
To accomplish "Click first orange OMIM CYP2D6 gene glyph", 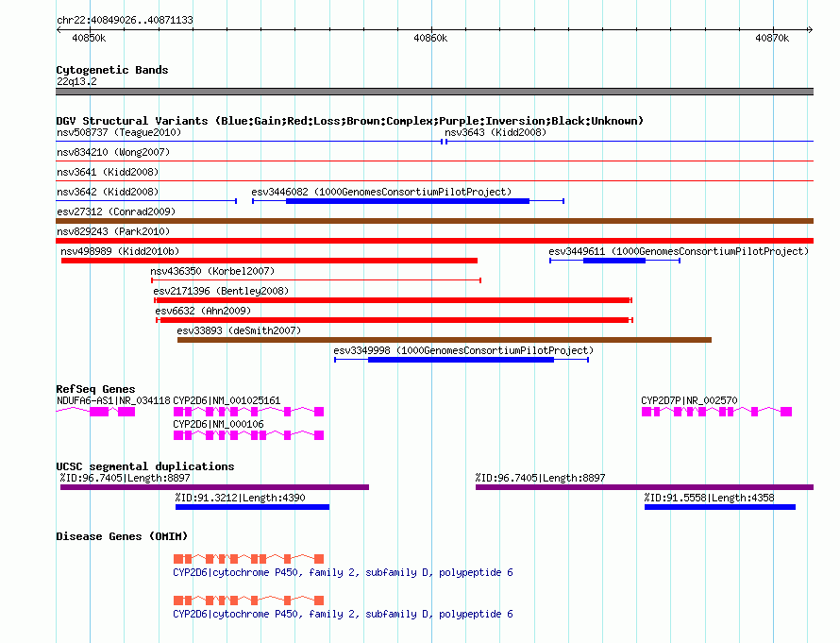I will (x=248, y=559).
